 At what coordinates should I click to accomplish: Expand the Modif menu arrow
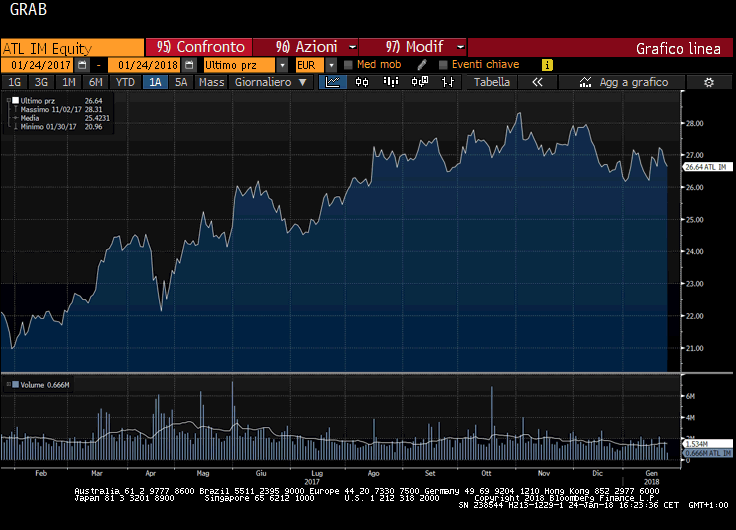tap(460, 47)
